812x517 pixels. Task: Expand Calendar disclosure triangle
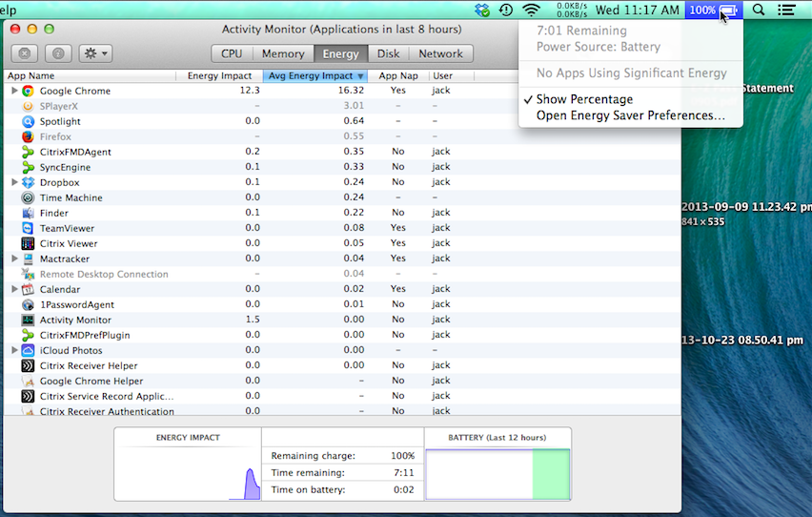tap(14, 289)
